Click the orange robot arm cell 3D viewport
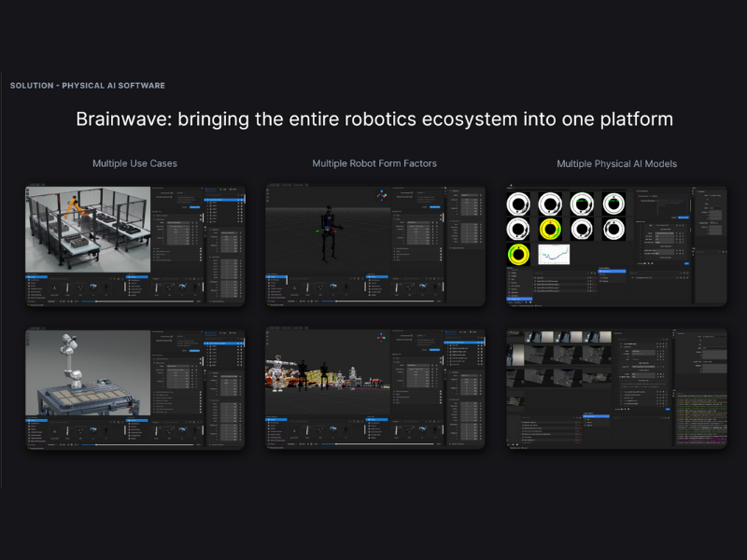 (x=88, y=230)
